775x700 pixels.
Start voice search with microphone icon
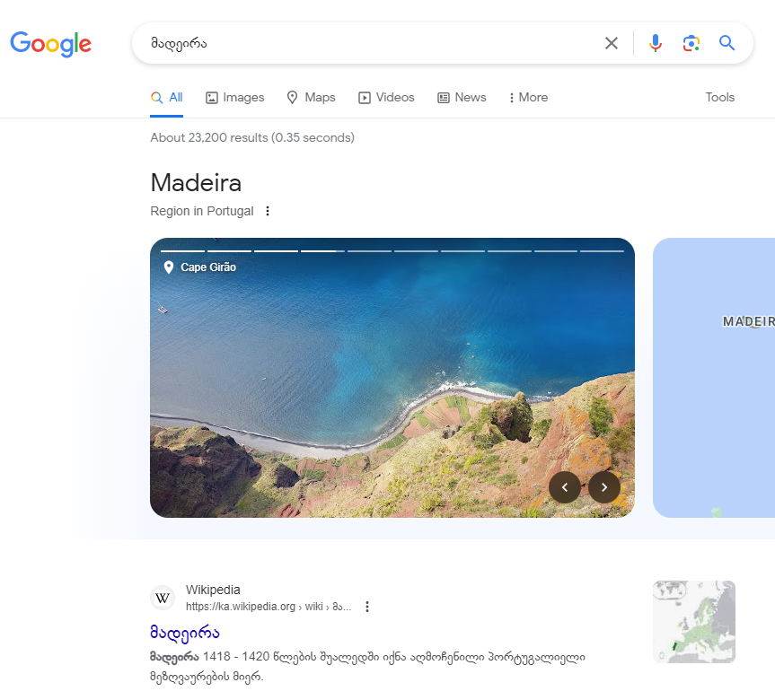656,43
